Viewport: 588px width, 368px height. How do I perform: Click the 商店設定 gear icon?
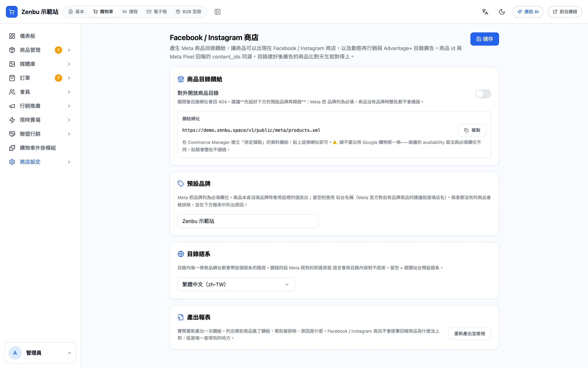pyautogui.click(x=12, y=162)
